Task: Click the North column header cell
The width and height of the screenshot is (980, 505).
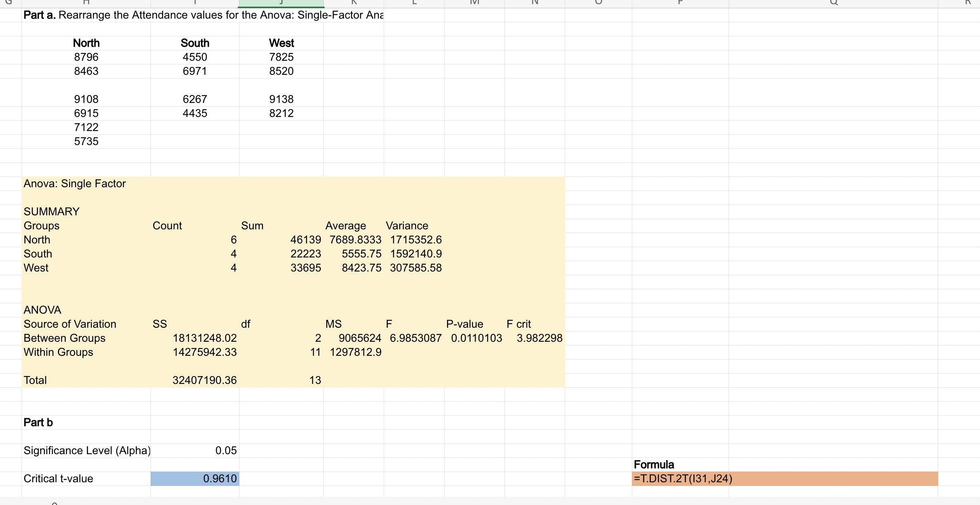Action: 86,43
